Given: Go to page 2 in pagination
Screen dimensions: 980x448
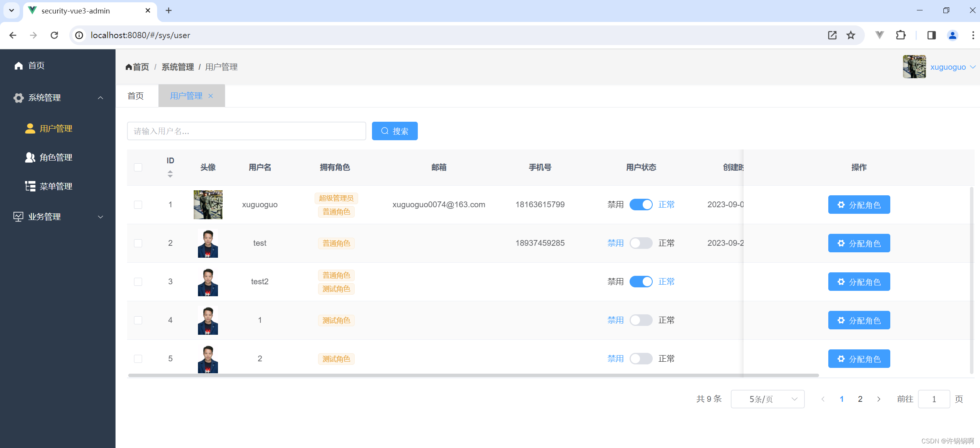Looking at the screenshot, I should point(860,399).
